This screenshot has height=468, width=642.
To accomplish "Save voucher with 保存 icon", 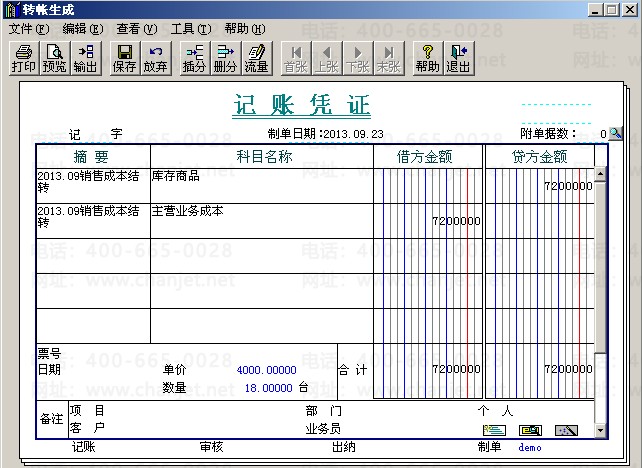I will [x=124, y=59].
